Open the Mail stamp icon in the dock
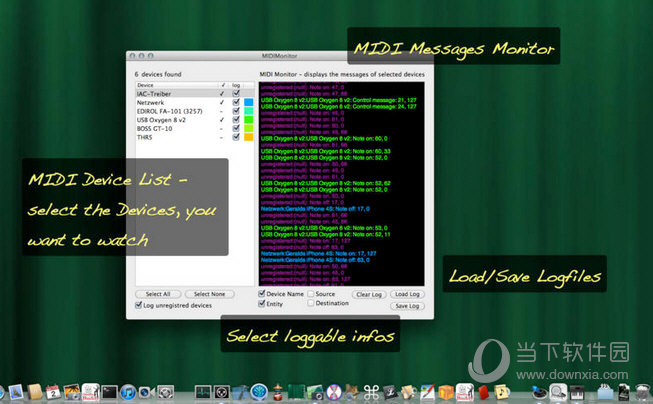Screen dimensions: 653x404 pos(16,392)
